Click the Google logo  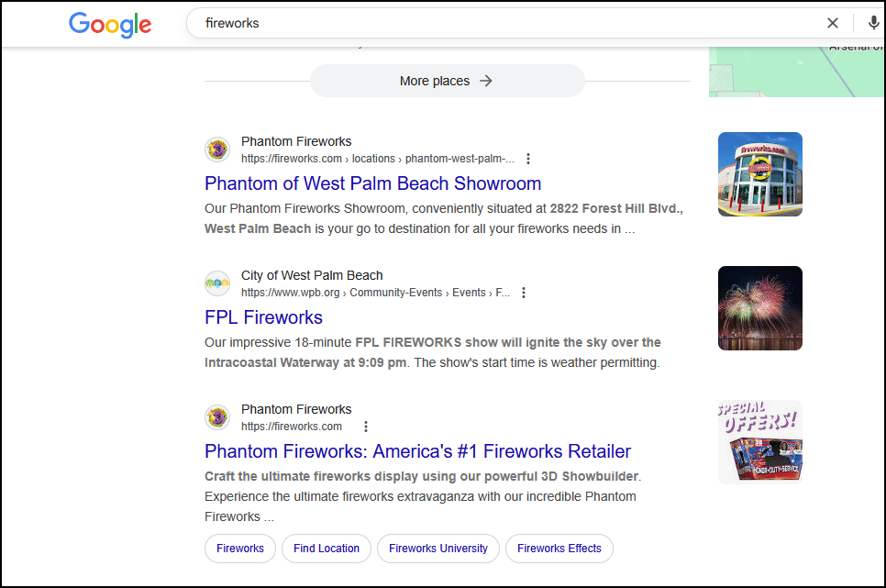(x=110, y=25)
